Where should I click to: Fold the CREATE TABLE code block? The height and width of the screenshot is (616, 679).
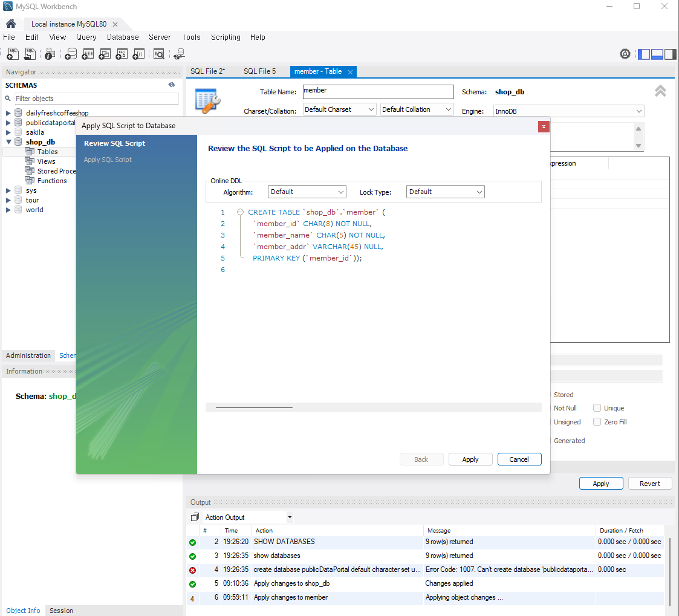(240, 212)
